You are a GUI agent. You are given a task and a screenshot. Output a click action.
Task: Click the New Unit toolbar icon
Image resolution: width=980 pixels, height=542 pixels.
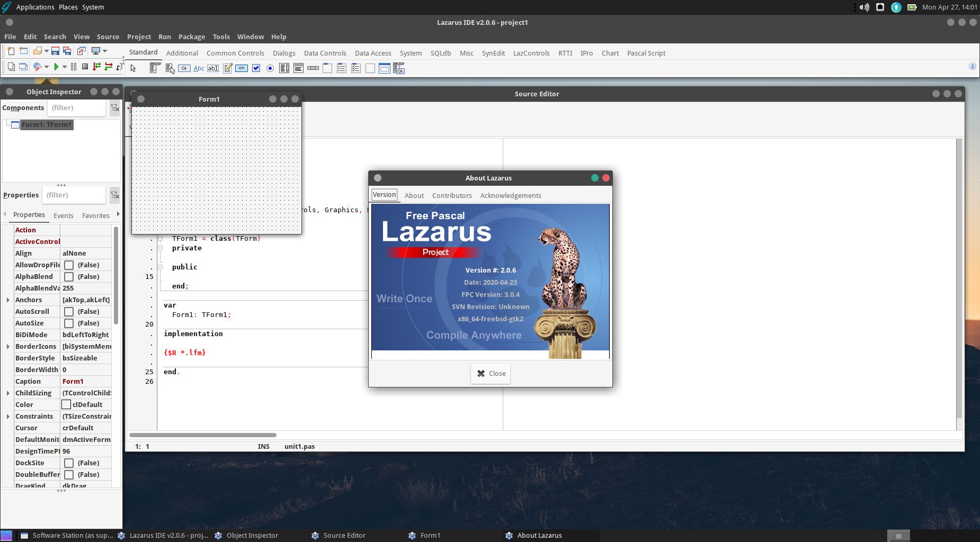coord(11,51)
